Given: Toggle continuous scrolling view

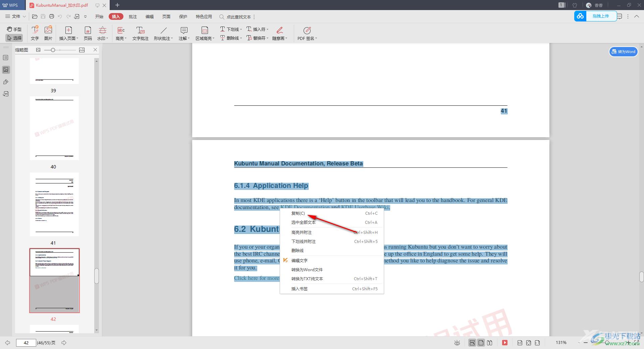Looking at the screenshot, I should click(472, 343).
